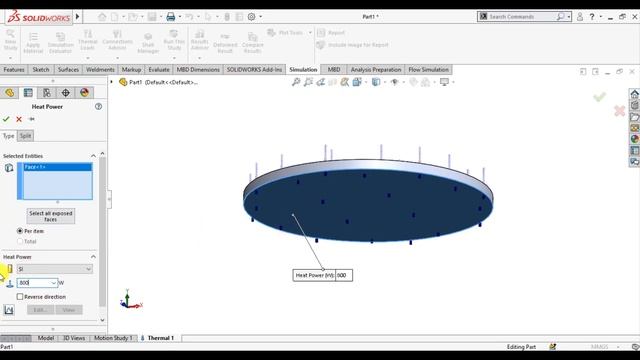Viewport: 640px width, 360px height.
Task: Open View Orientation cube icon
Action: coord(358,82)
